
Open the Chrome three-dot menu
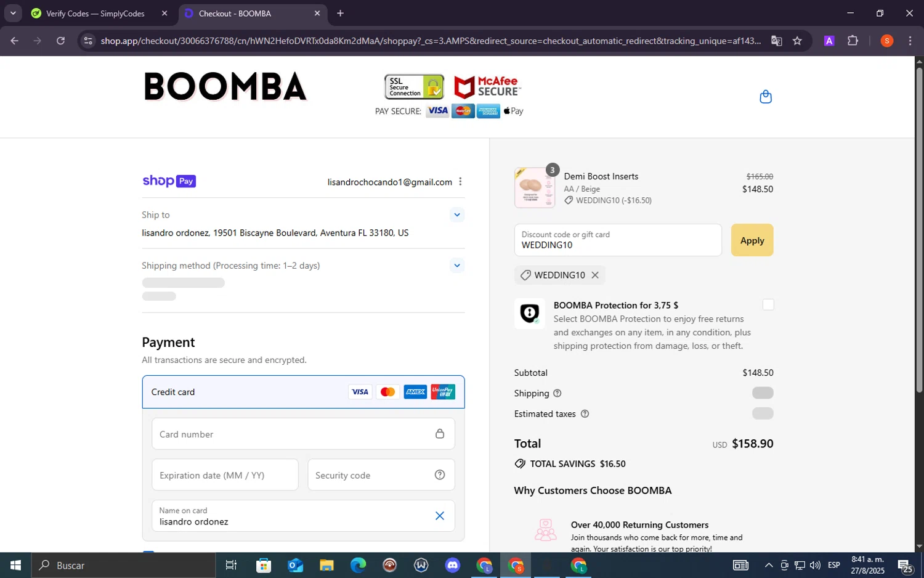click(x=910, y=41)
